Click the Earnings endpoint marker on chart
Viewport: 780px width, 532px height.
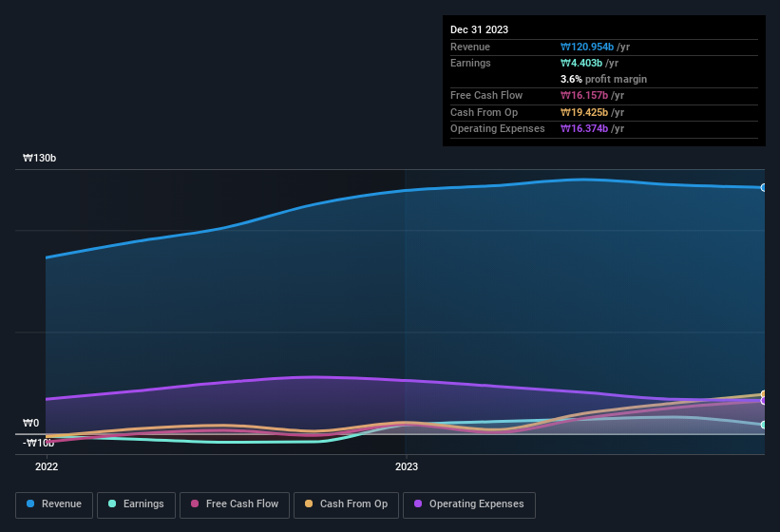click(764, 425)
